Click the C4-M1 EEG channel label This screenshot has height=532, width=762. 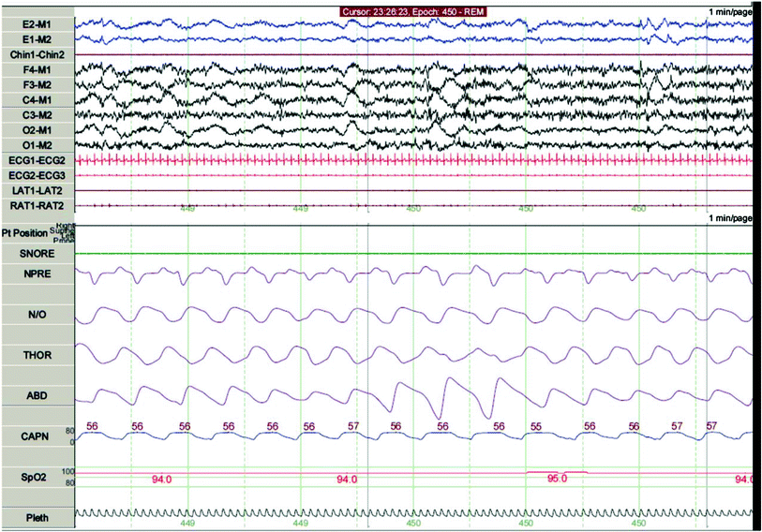click(x=37, y=99)
